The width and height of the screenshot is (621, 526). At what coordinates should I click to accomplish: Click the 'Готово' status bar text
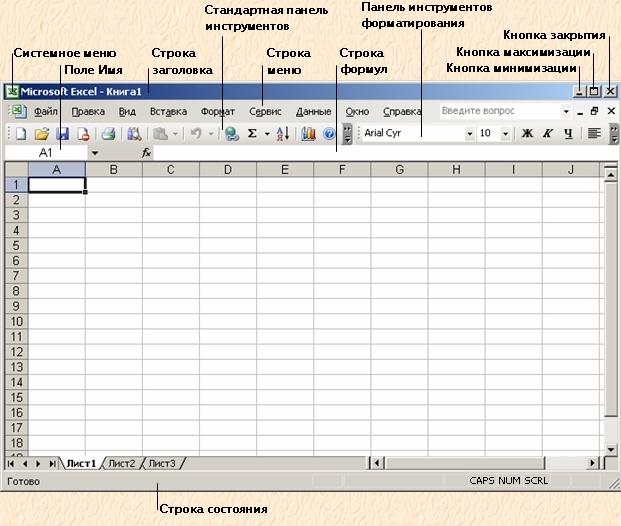pos(23,481)
